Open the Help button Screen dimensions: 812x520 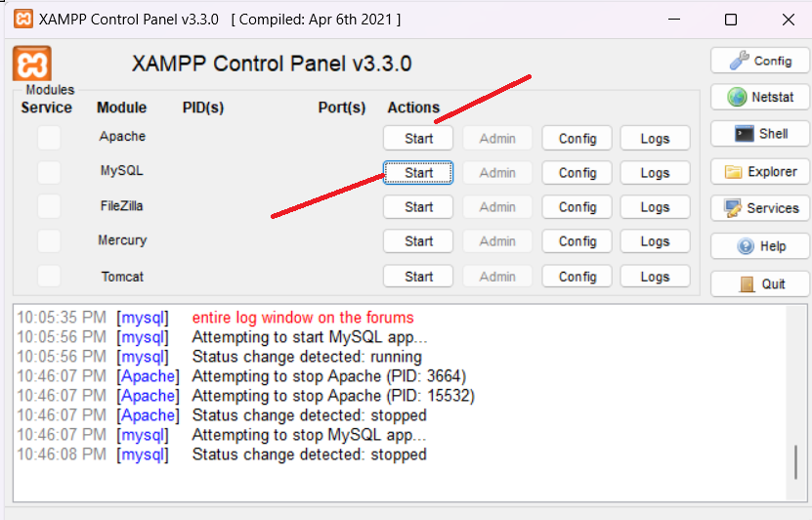759,246
